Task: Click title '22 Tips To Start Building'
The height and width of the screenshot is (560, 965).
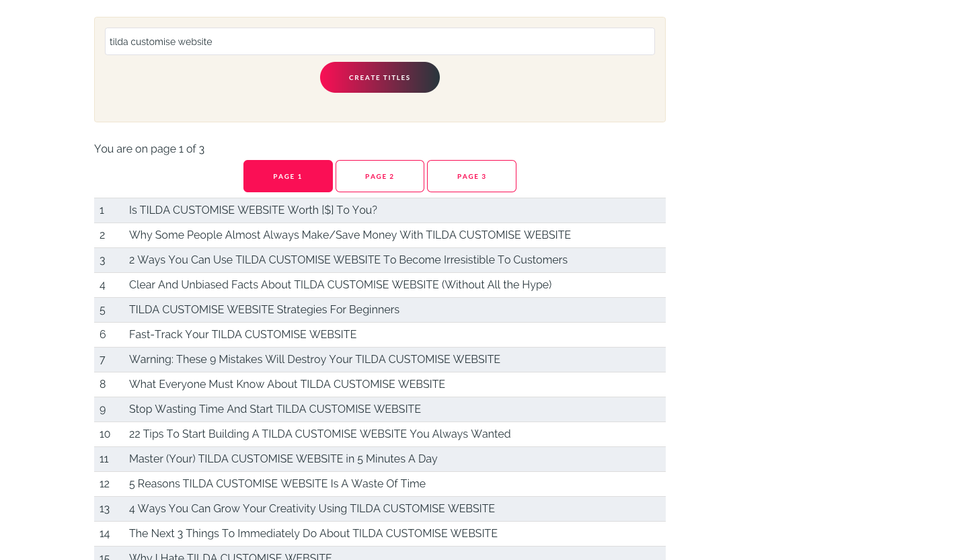Action: [320, 434]
